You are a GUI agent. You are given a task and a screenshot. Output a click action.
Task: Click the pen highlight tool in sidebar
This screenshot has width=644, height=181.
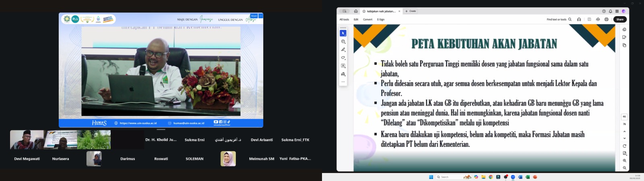343,49
